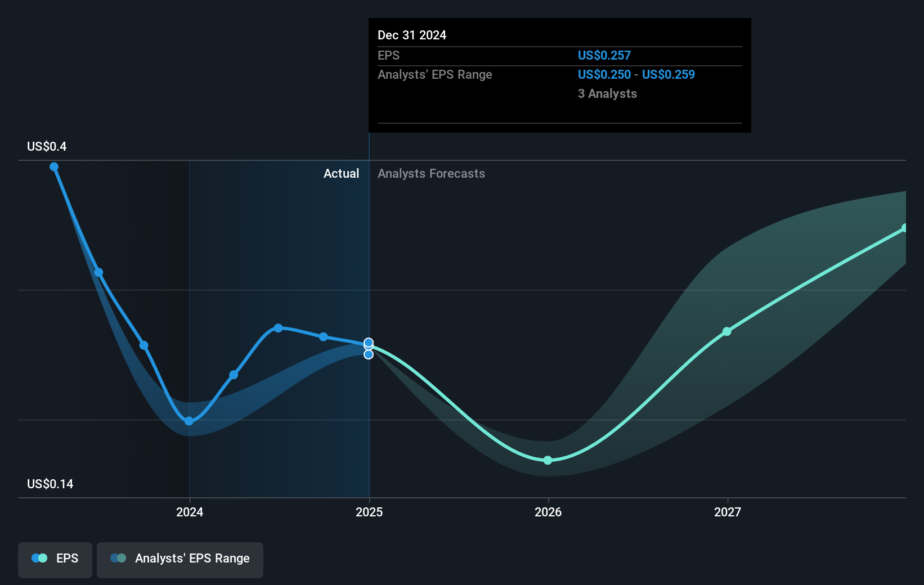Click the US$0.4 y-axis label
Screen dimensions: 924x585
pyautogui.click(x=47, y=146)
